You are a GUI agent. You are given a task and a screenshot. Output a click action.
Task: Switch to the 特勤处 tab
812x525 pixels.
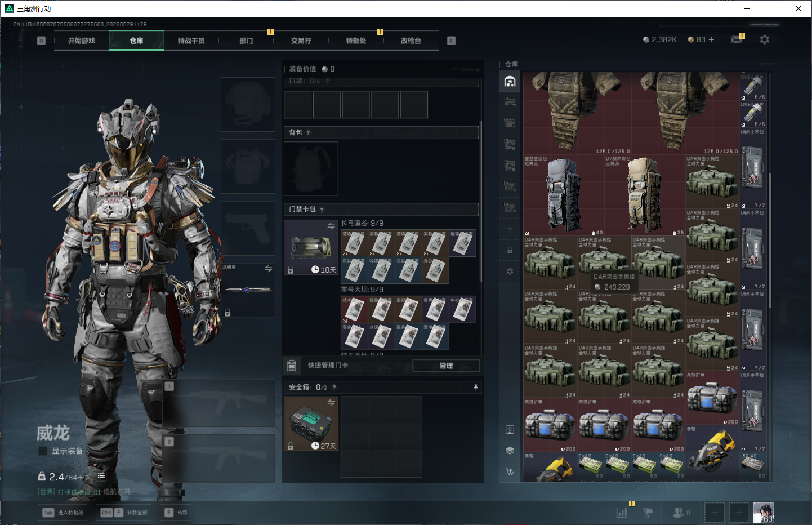tap(356, 41)
